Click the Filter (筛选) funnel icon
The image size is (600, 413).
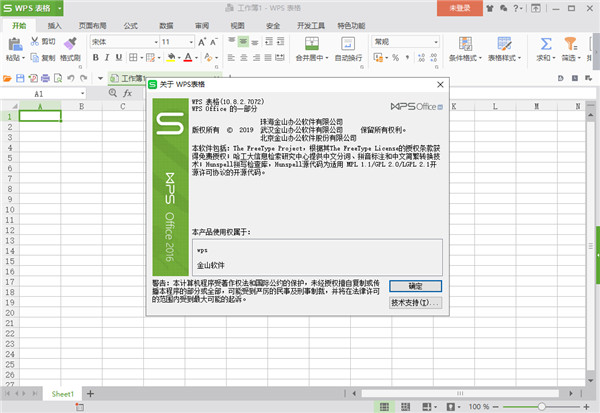pyautogui.click(x=571, y=45)
